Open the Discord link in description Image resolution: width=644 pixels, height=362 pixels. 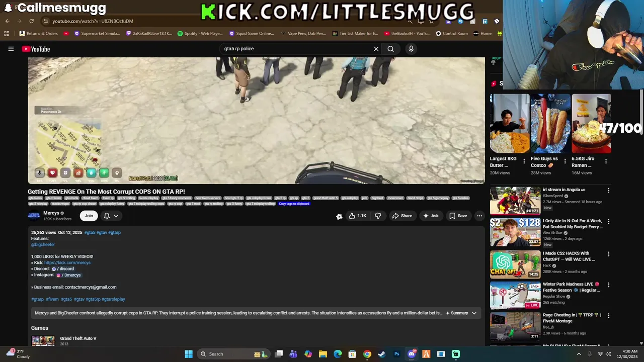(63, 268)
